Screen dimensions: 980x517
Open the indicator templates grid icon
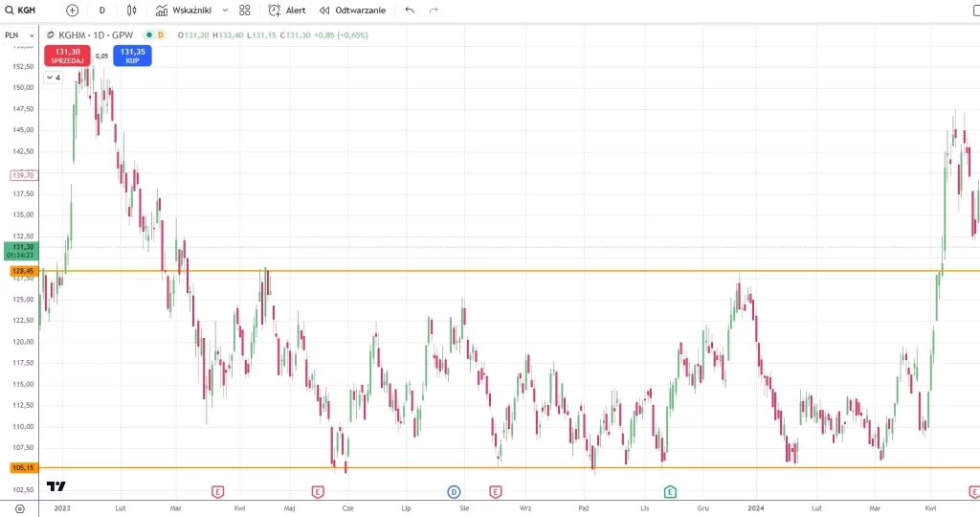pos(245,10)
